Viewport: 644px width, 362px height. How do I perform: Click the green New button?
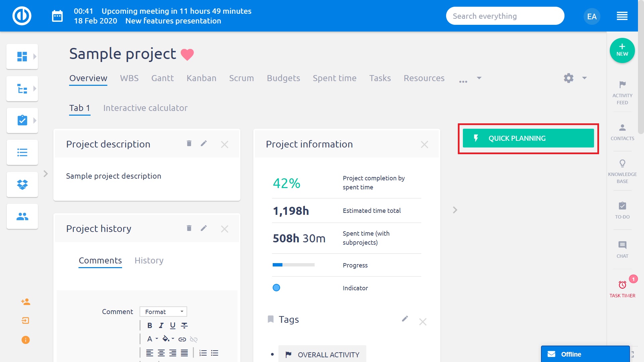tap(622, 51)
